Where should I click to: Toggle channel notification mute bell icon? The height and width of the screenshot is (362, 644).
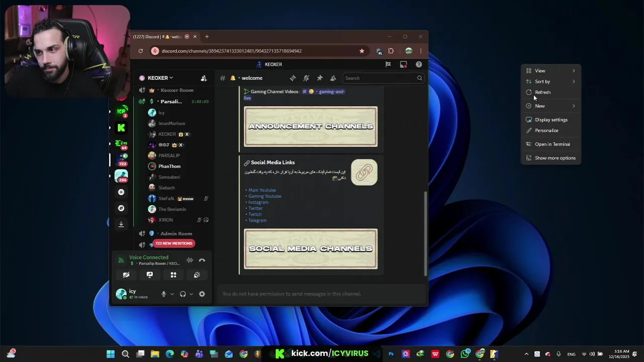(x=306, y=78)
